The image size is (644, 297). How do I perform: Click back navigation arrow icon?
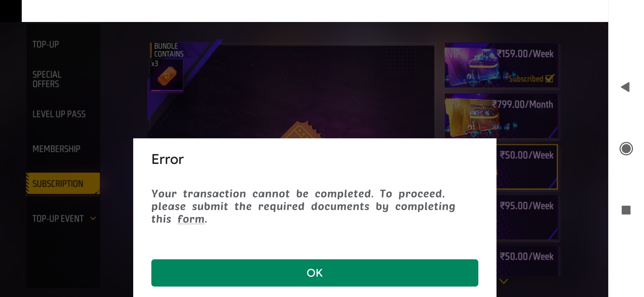[x=626, y=87]
